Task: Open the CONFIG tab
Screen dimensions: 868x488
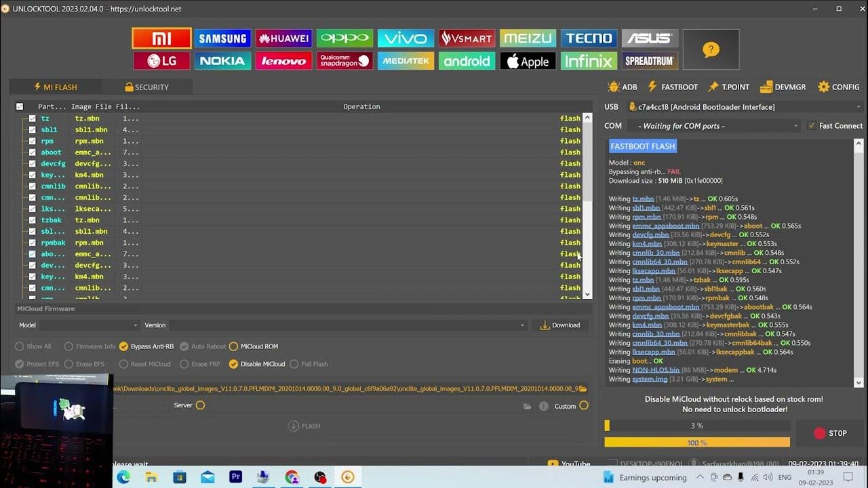Action: 839,87
